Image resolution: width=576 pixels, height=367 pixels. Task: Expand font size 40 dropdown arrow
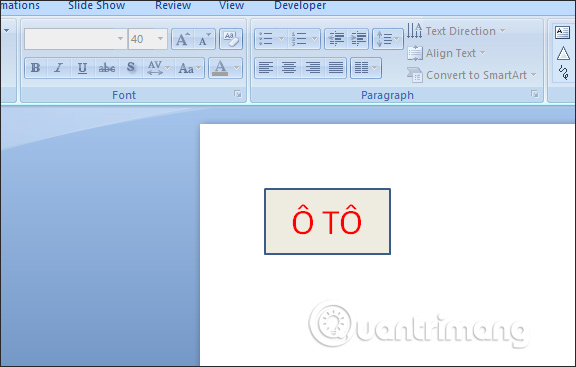tap(160, 39)
